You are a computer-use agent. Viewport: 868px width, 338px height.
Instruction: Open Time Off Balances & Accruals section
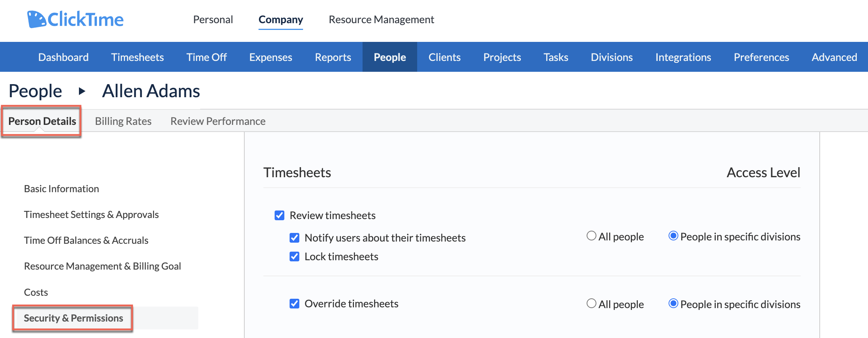click(86, 240)
